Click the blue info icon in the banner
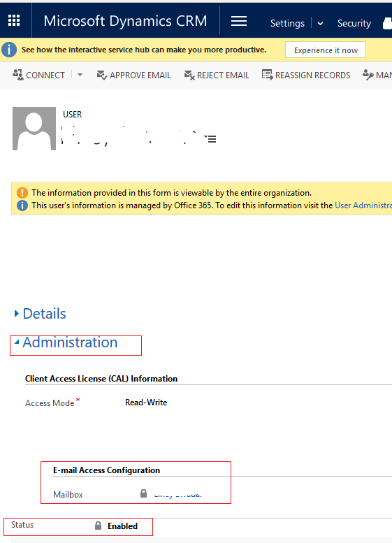 pos(9,50)
